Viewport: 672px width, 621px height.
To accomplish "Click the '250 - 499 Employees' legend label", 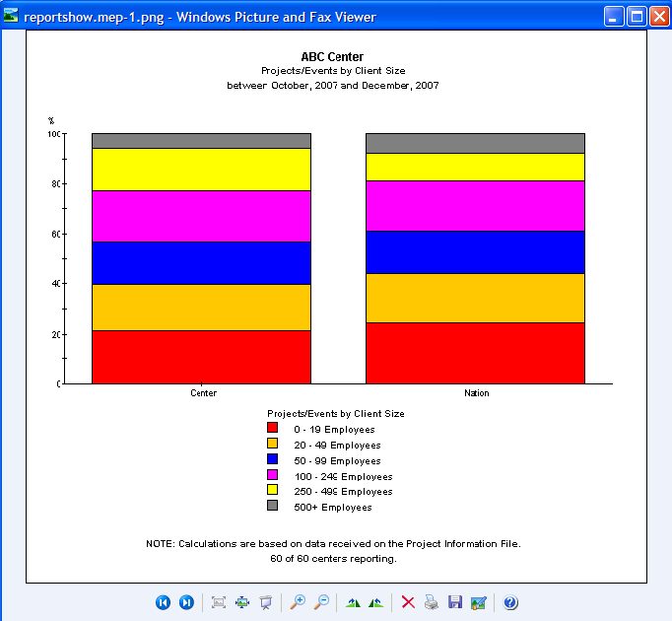I will tap(343, 492).
